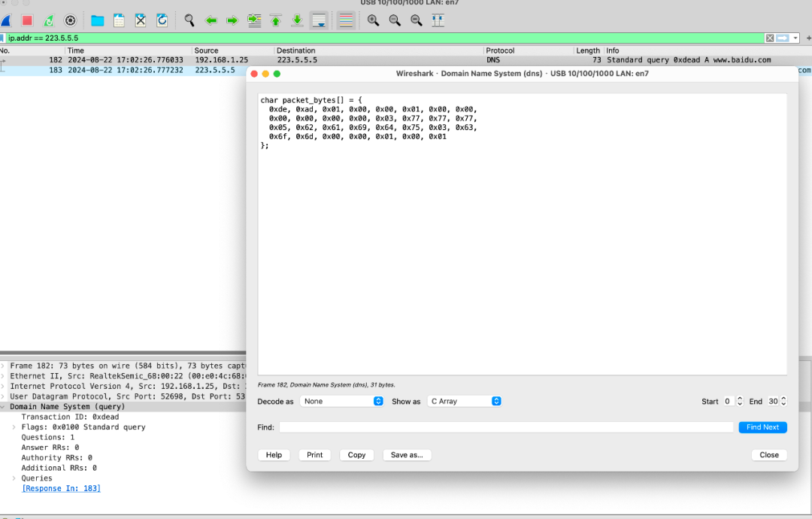Toggle packet list colorize rules icon
Screen dimensions: 812x519
(345, 20)
